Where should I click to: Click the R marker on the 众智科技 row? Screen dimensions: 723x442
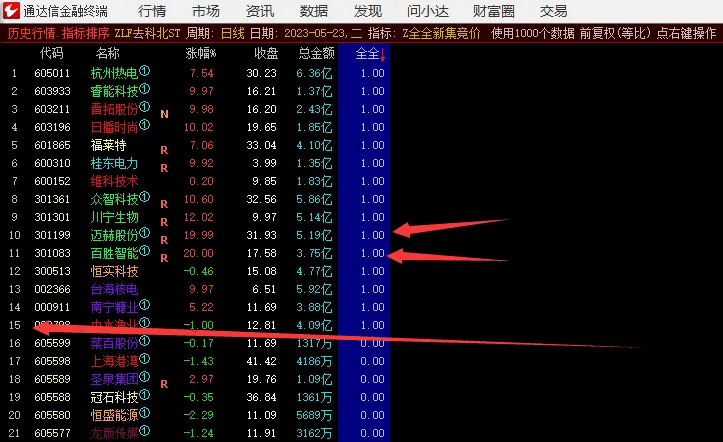(x=164, y=204)
